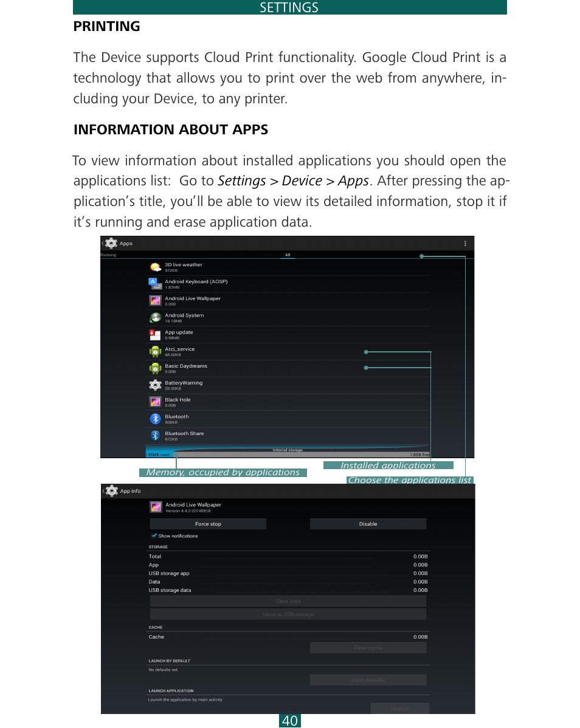The width and height of the screenshot is (580, 728).
Task: Click the SETTINGS header banner
Action: [x=290, y=7]
